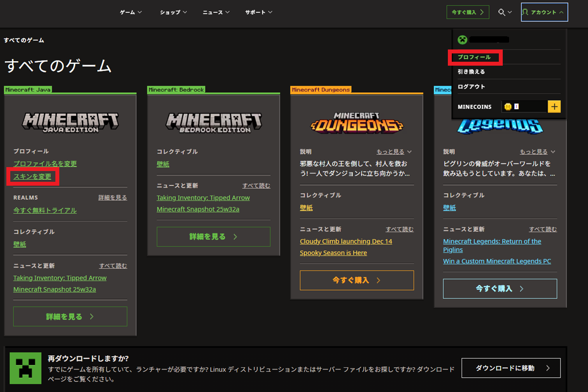Open Cloudy Climb launching Dec 14 article
588x392 pixels.
point(346,241)
